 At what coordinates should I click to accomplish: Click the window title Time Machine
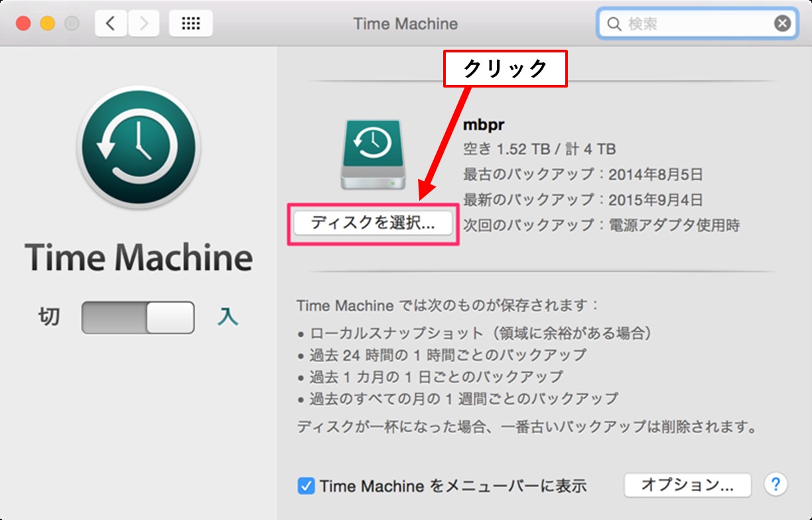(x=405, y=24)
